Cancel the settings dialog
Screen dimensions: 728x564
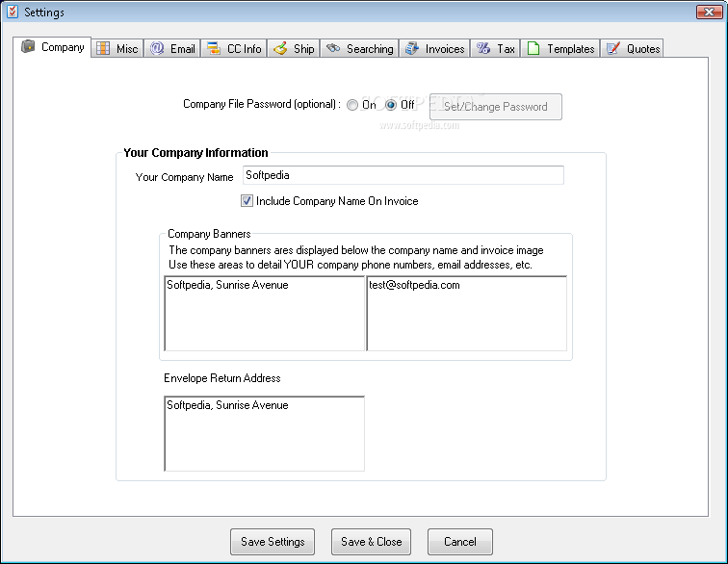click(x=460, y=542)
